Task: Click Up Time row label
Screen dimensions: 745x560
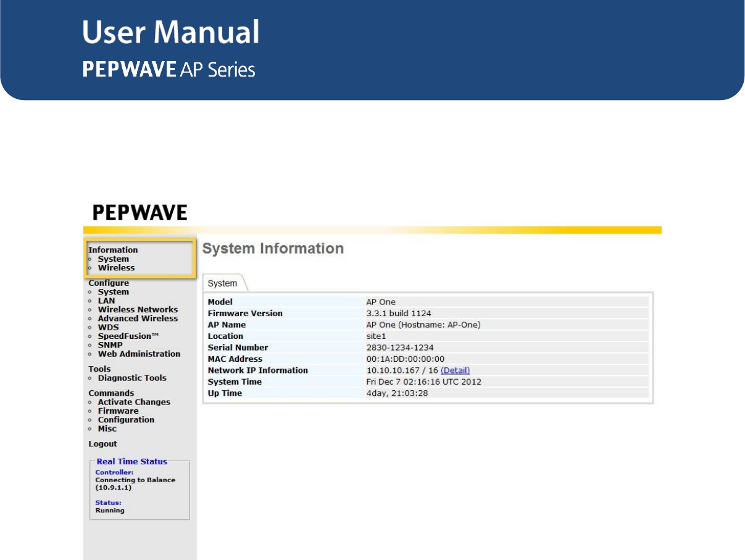Action: (x=225, y=393)
